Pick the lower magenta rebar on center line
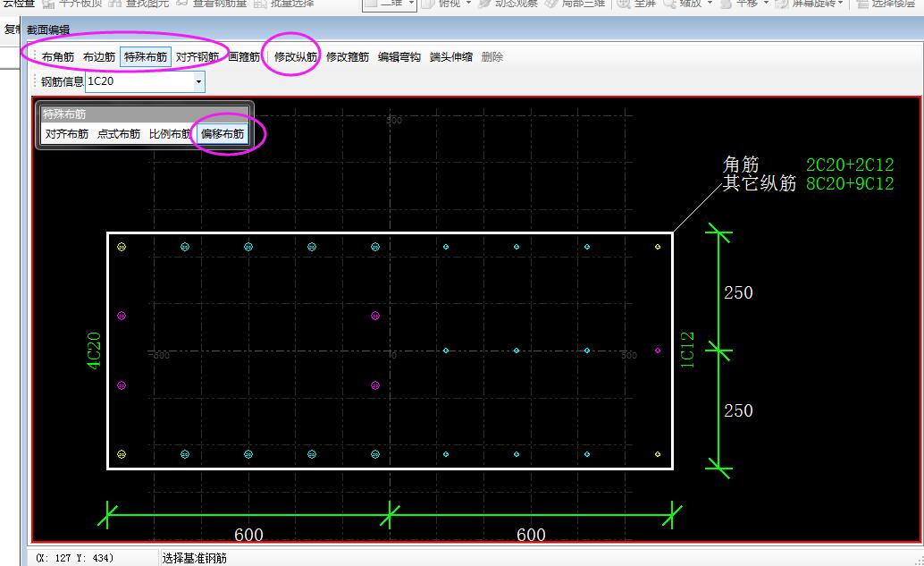Viewport: 924px width, 566px height. (375, 385)
